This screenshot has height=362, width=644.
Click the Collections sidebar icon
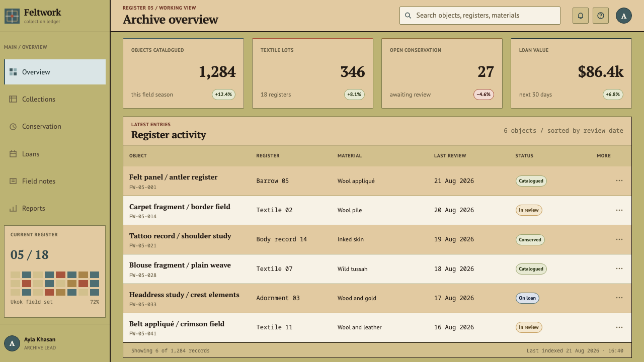(x=13, y=99)
